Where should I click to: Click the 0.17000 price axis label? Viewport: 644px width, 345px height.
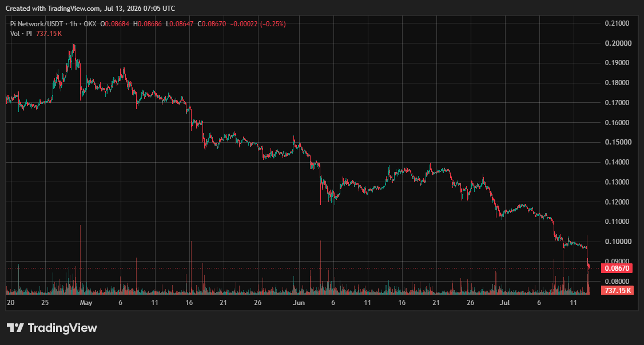pos(617,103)
